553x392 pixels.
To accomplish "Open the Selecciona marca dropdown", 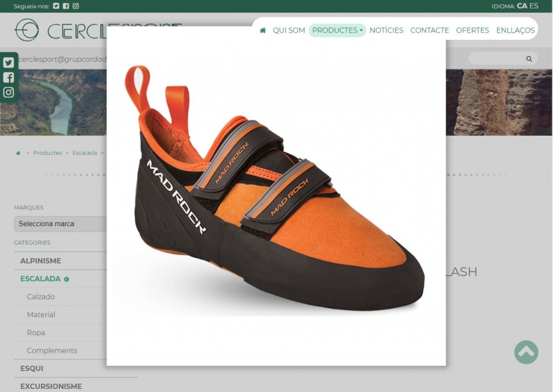I will click(x=60, y=224).
